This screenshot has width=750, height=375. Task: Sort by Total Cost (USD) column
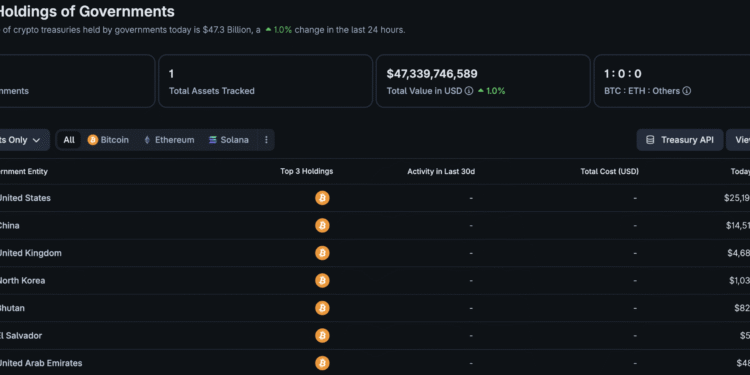[x=609, y=171]
